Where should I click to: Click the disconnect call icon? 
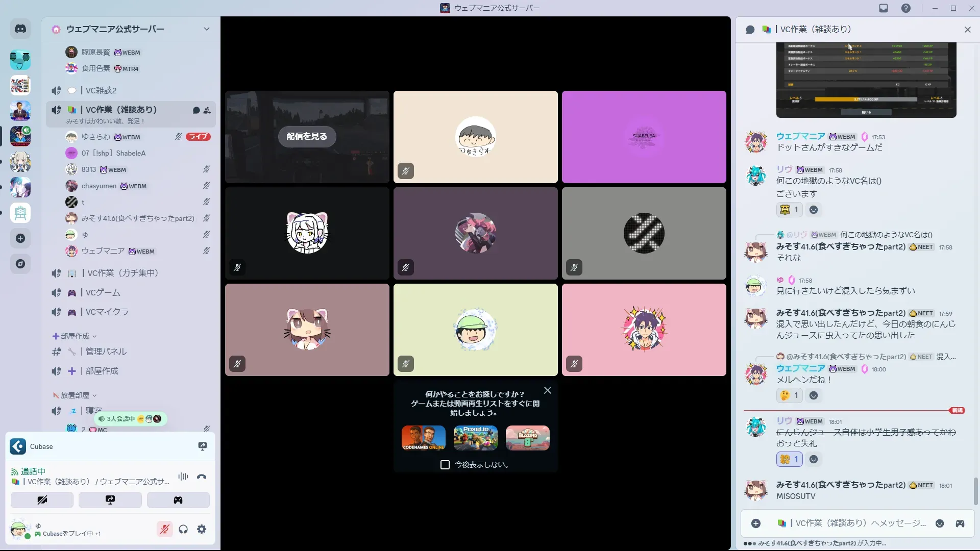(202, 477)
